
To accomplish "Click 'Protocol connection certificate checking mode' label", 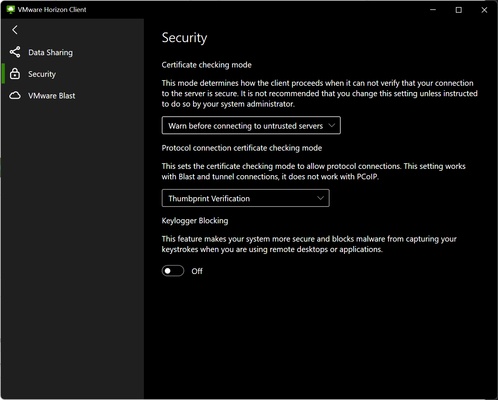I will point(242,148).
